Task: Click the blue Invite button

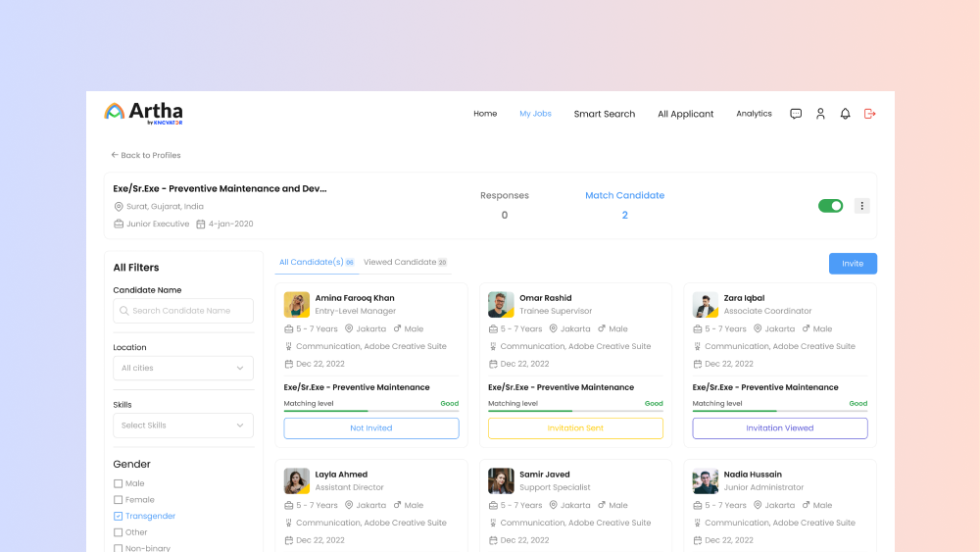Action: (x=853, y=263)
